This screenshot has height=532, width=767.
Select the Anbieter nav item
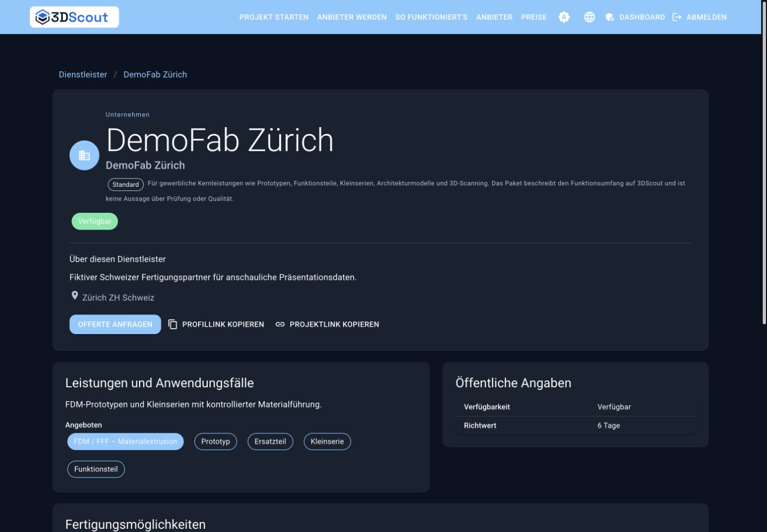pyautogui.click(x=494, y=17)
